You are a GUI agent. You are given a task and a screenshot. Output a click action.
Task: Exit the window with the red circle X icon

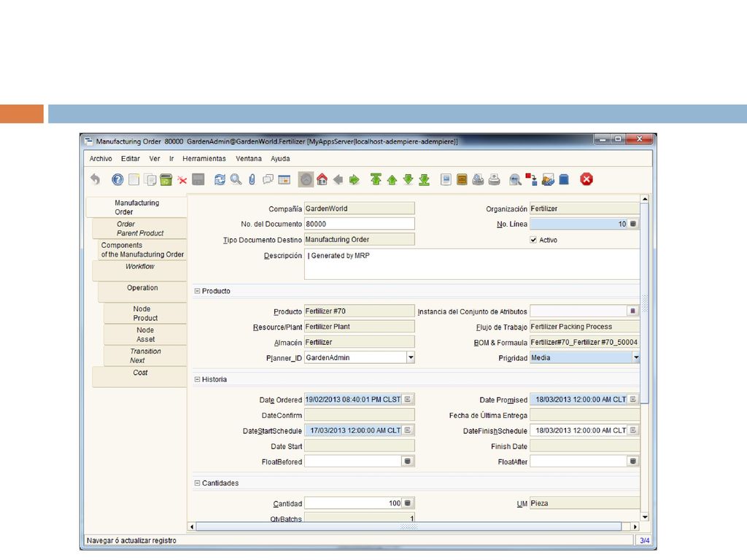[x=587, y=179]
